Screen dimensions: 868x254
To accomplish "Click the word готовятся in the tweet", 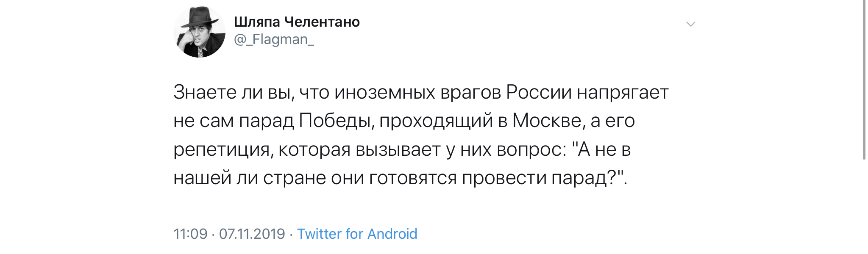I will (x=413, y=178).
